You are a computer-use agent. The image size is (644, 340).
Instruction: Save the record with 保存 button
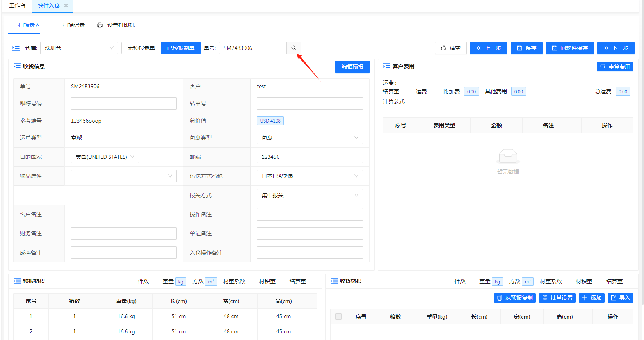click(x=526, y=48)
